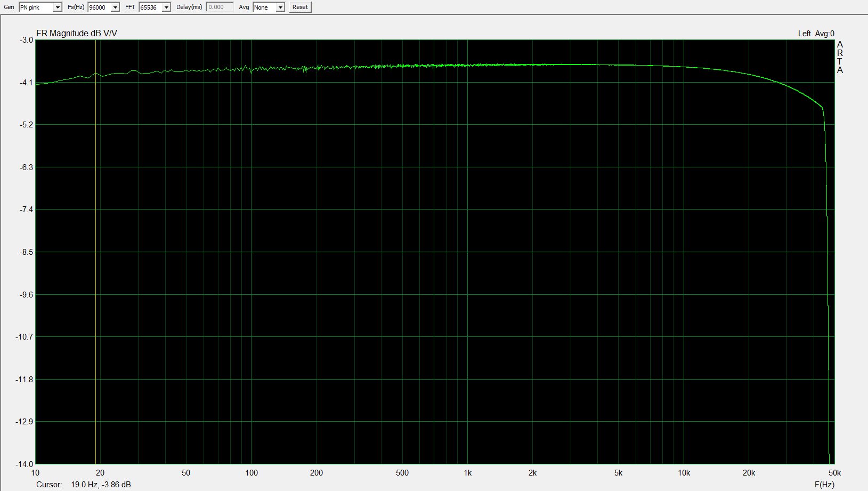
Task: Click the 'Left Avg:0' channel label
Action: click(816, 34)
